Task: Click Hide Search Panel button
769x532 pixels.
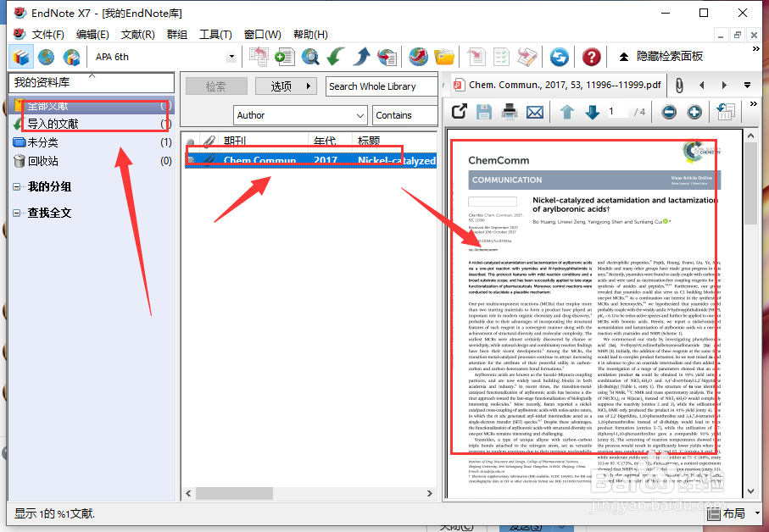Action: tap(660, 57)
